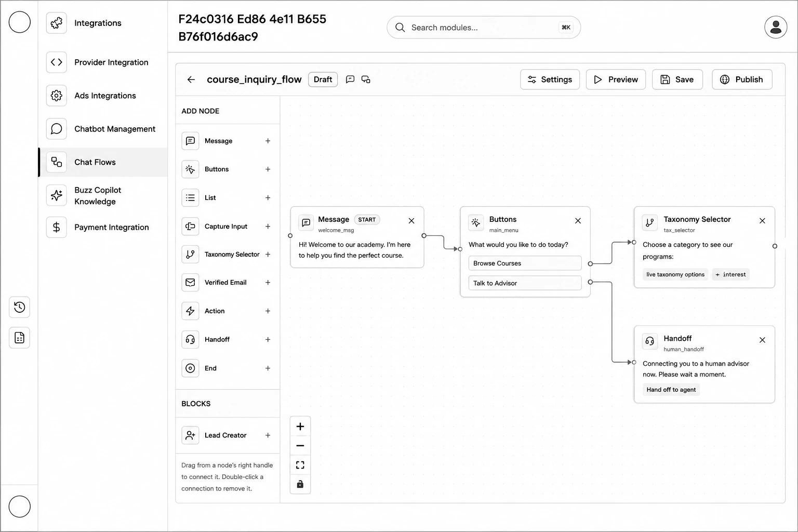Click the Draft status badge
798x532 pixels.
(323, 79)
